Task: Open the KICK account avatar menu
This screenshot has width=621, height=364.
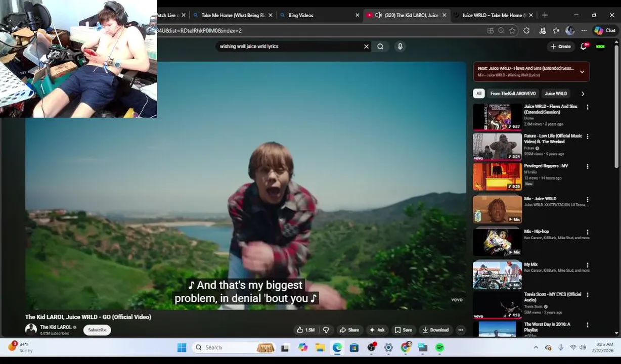Action: tap(600, 47)
